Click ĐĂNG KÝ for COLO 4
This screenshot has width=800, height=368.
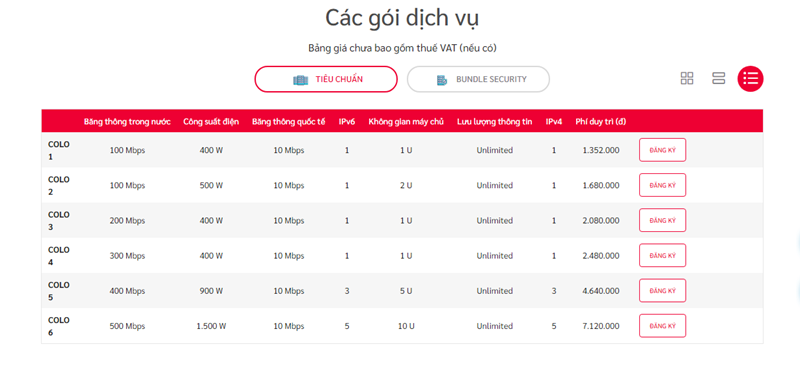[662, 255]
